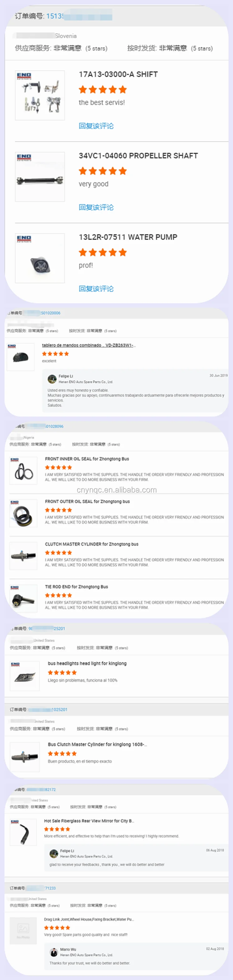Viewport: 233px width, 980px height.
Task: Open Hot Sale Fiberglass Rear View Mirror title
Action: (x=89, y=820)
